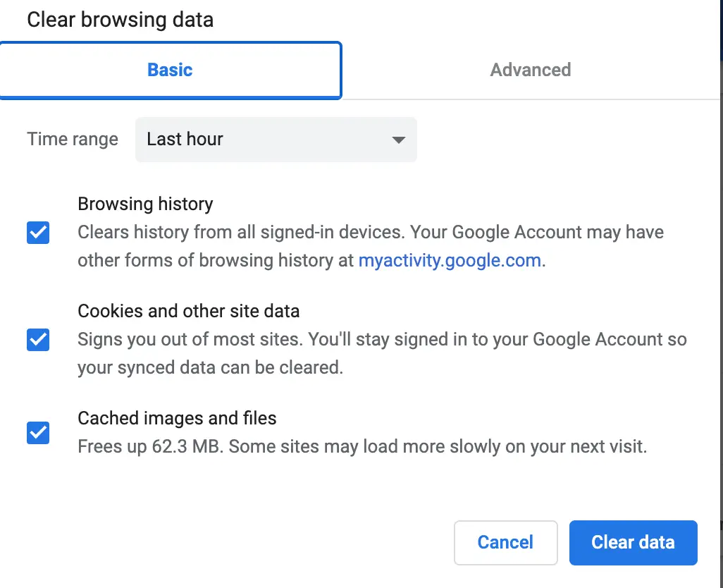This screenshot has width=723, height=588.
Task: Click the Clear browsing data title
Action: coord(120,20)
